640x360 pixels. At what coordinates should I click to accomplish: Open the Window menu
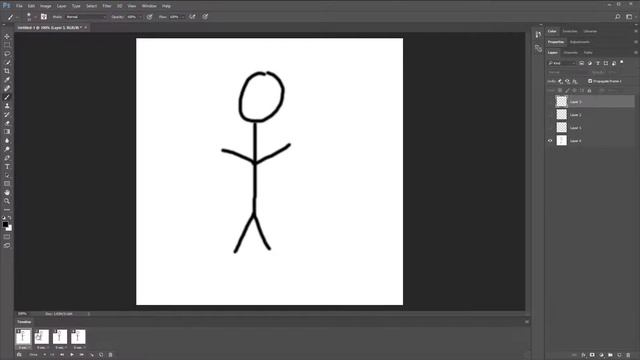click(149, 6)
